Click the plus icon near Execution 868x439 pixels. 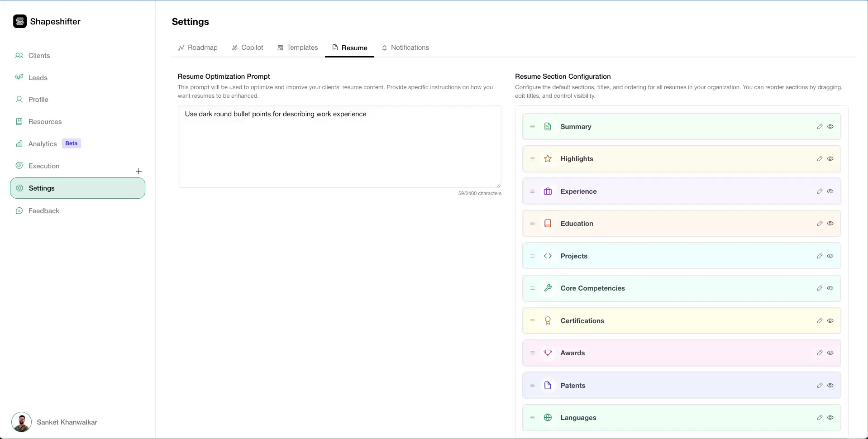[x=138, y=171]
